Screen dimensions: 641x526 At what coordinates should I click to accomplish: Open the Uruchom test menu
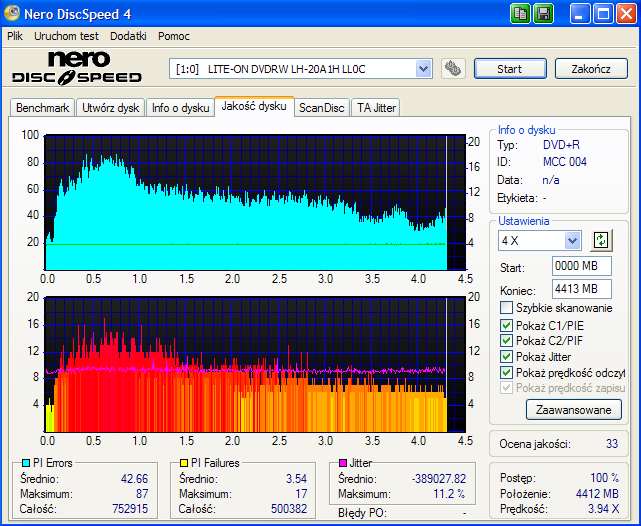point(66,36)
